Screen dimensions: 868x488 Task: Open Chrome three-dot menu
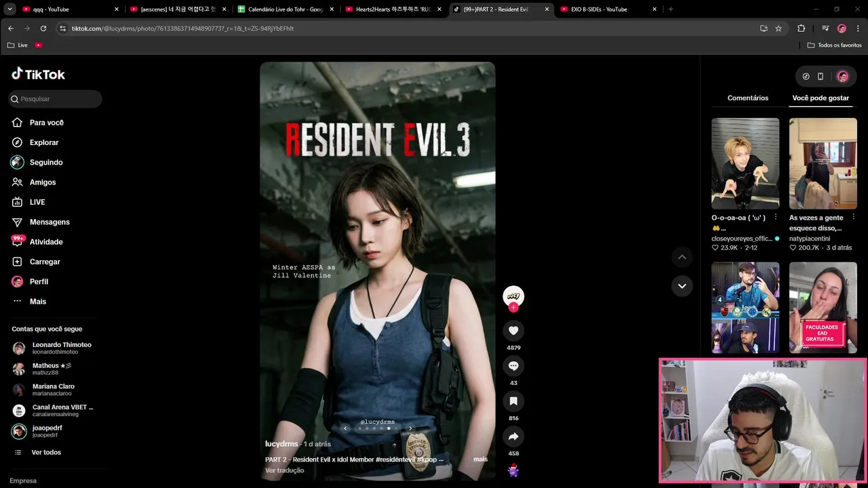(858, 28)
